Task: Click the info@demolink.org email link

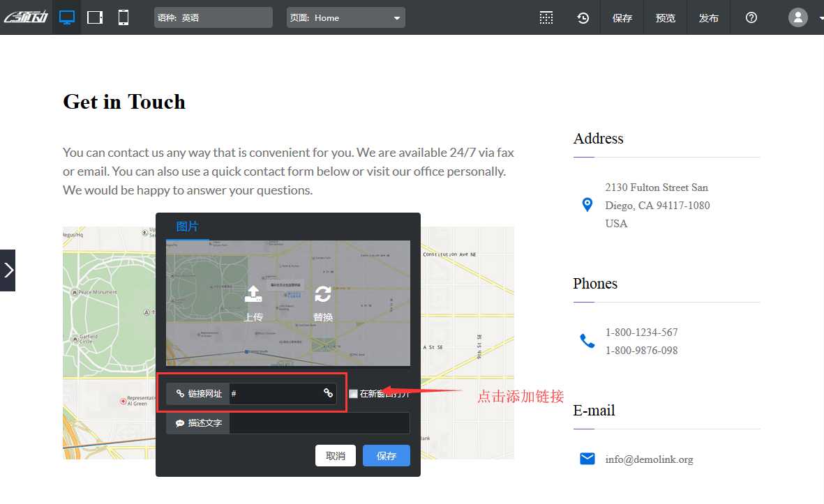Action: [650, 459]
